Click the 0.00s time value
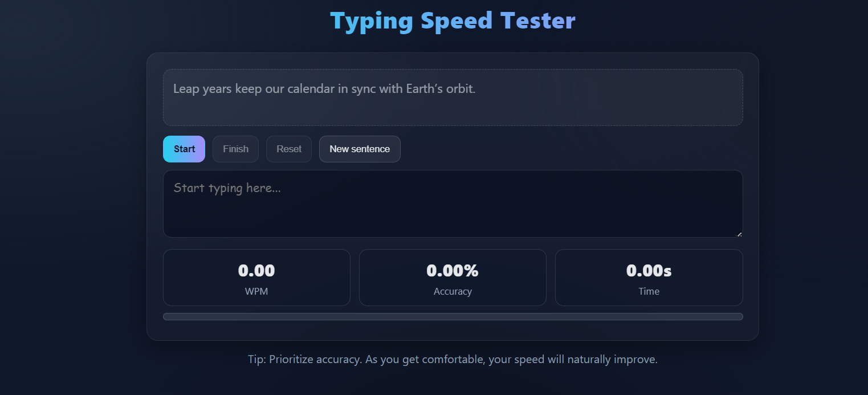 click(649, 270)
